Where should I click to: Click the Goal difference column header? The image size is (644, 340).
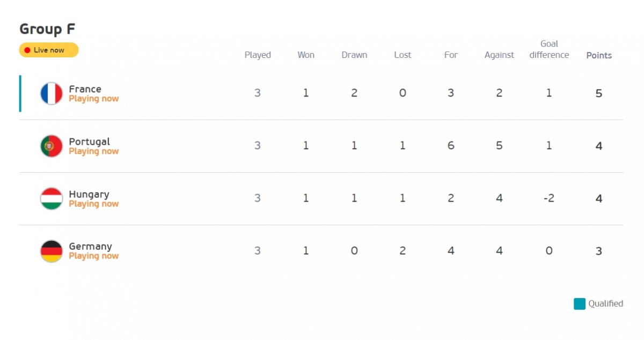pos(549,49)
